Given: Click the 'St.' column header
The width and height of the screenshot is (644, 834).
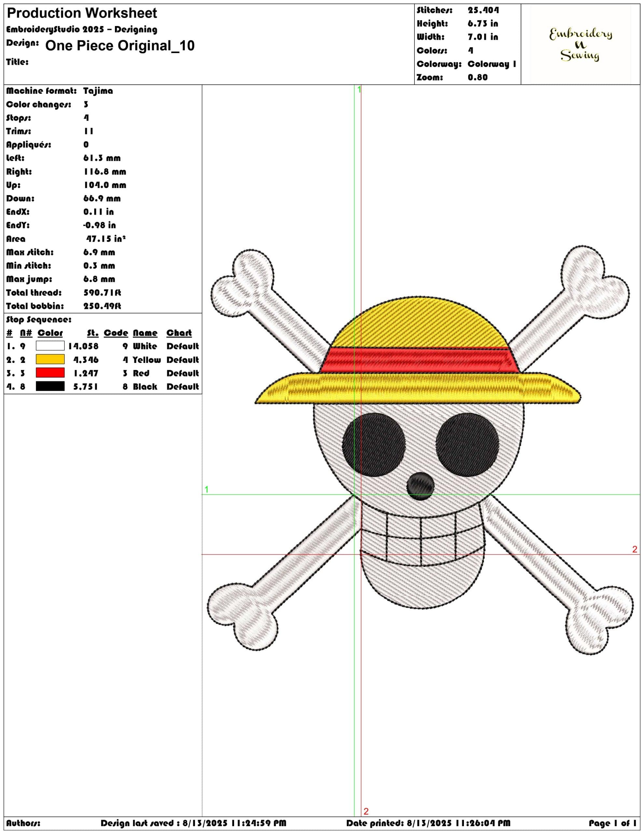Looking at the screenshot, I should click(93, 333).
